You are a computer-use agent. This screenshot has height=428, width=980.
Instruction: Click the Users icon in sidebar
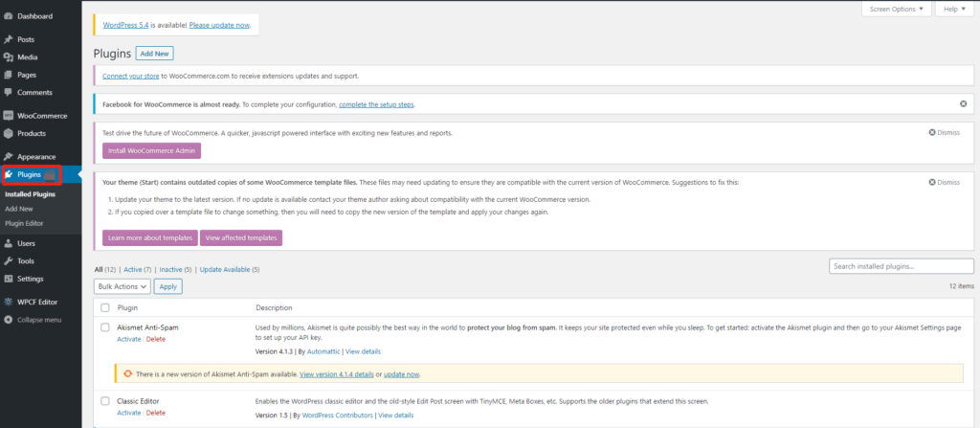pos(8,243)
